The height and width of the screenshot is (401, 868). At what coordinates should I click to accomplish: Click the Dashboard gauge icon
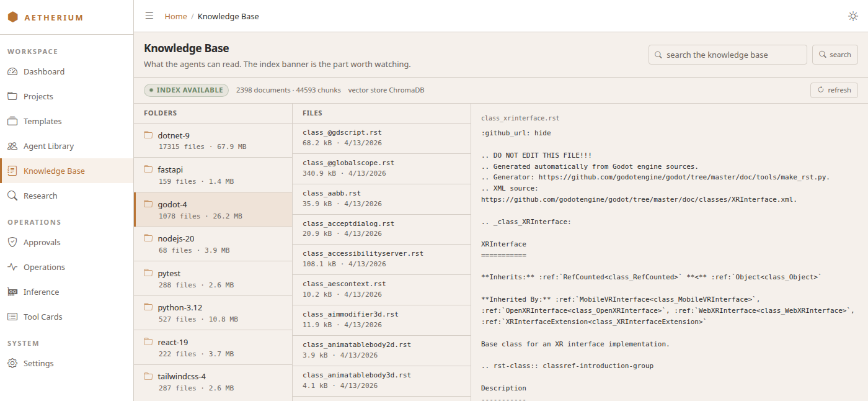(12, 71)
